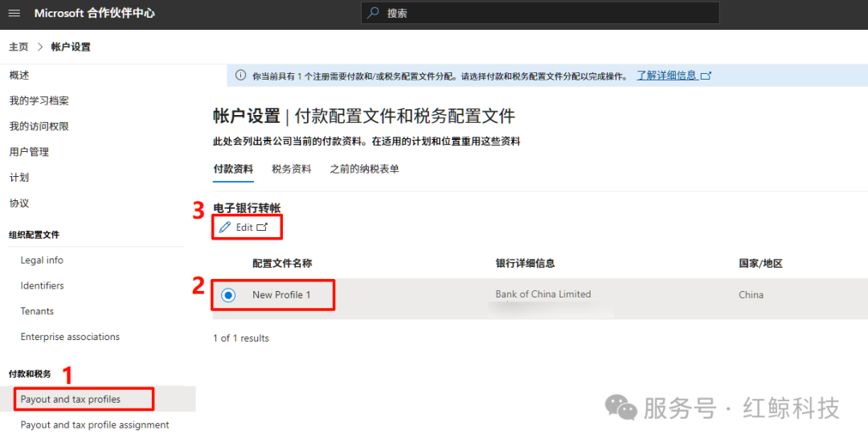Open Identifiers in the sidebar
Viewport: 868px width, 443px height.
pyautogui.click(x=42, y=285)
